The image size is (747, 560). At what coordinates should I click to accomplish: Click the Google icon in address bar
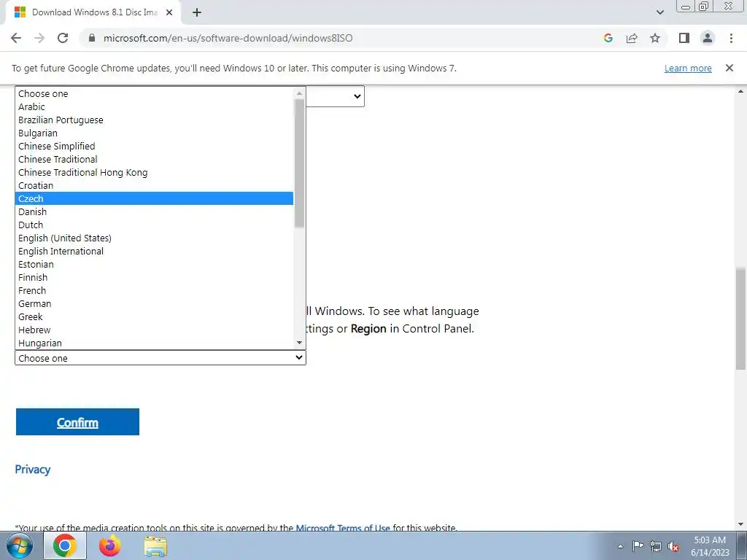(608, 38)
